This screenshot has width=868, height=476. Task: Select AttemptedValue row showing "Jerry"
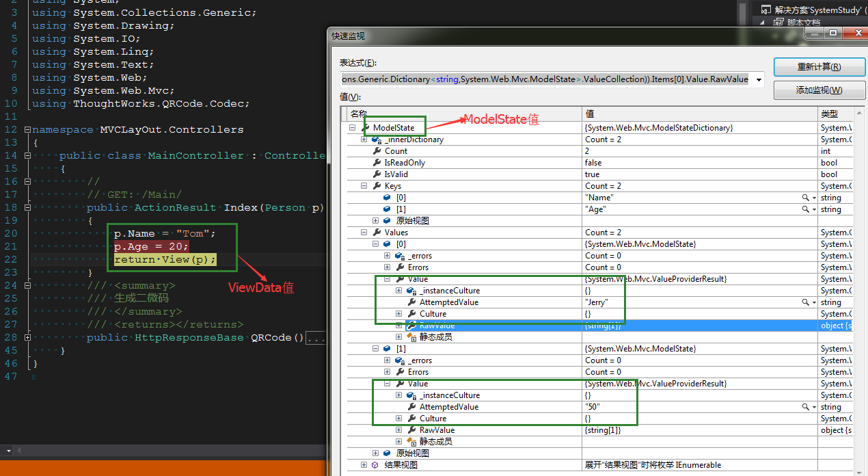coord(600,302)
